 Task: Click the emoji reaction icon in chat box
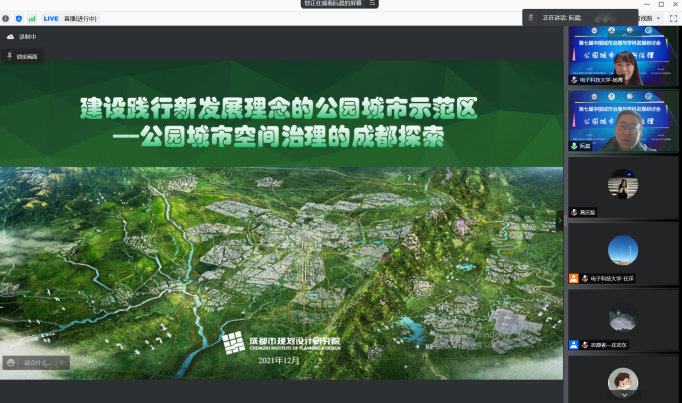click(11, 362)
